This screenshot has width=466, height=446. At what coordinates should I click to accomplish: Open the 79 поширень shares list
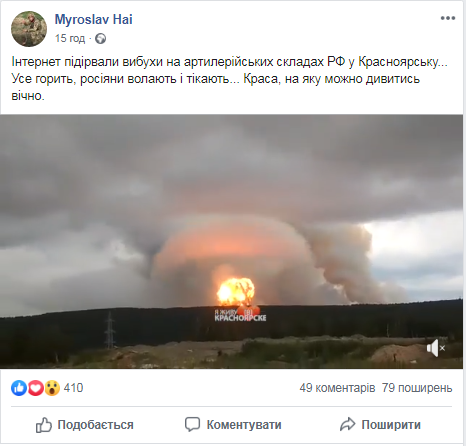tap(417, 388)
